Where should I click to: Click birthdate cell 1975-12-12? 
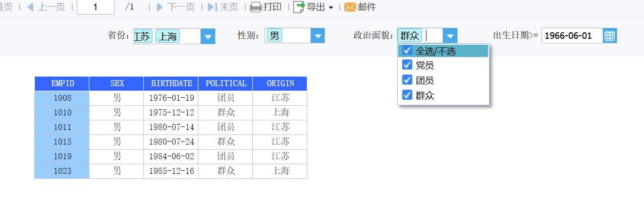coord(171,113)
